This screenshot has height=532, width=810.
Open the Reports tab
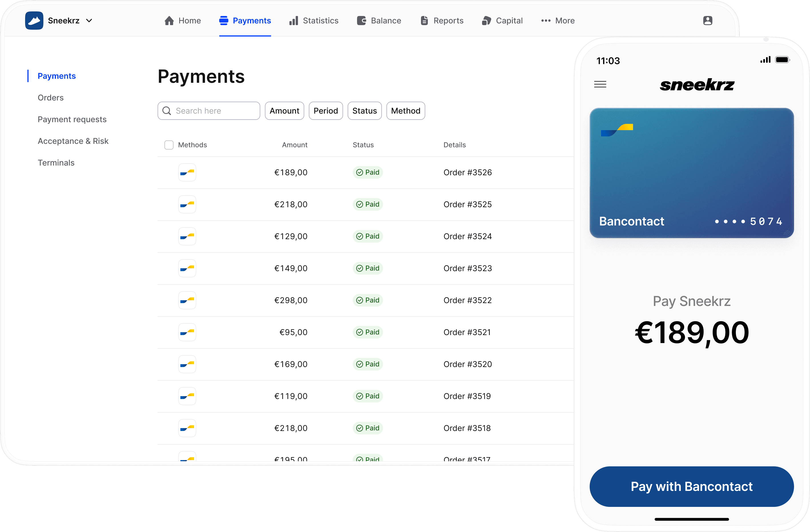tap(442, 21)
